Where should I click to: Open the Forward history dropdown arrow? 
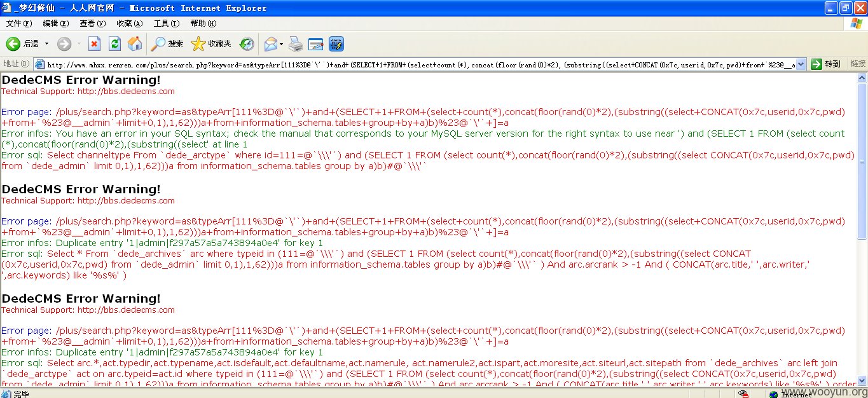(x=79, y=44)
